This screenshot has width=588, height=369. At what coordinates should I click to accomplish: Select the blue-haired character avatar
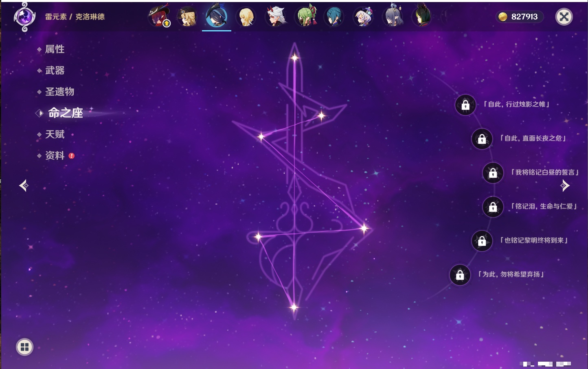click(x=334, y=17)
